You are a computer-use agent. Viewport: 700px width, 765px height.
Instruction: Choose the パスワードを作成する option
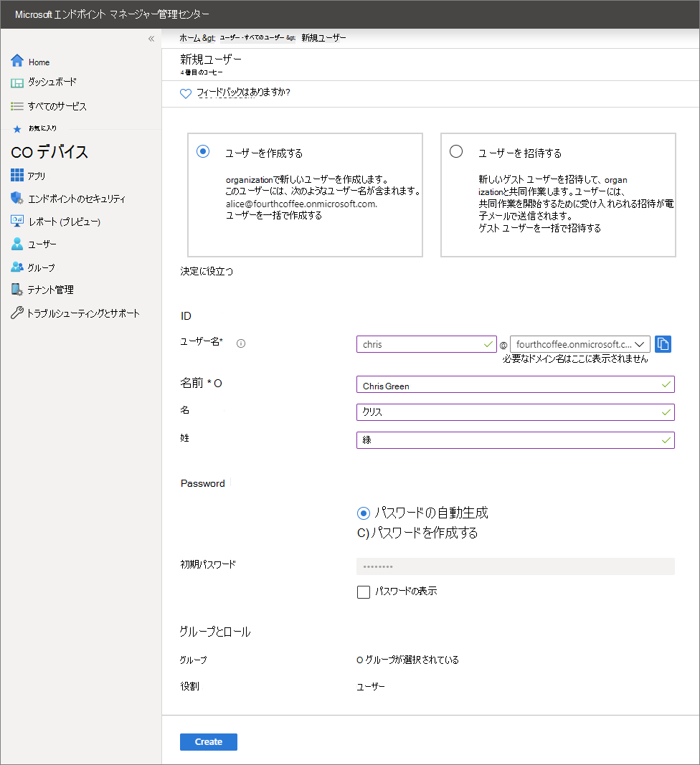click(417, 533)
